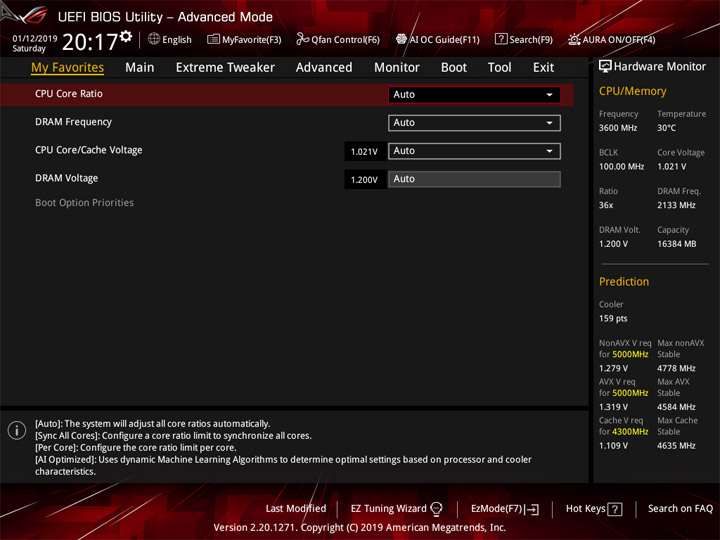Toggle AURA ON/OFF(F4) lighting
The image size is (720, 540).
click(x=611, y=39)
